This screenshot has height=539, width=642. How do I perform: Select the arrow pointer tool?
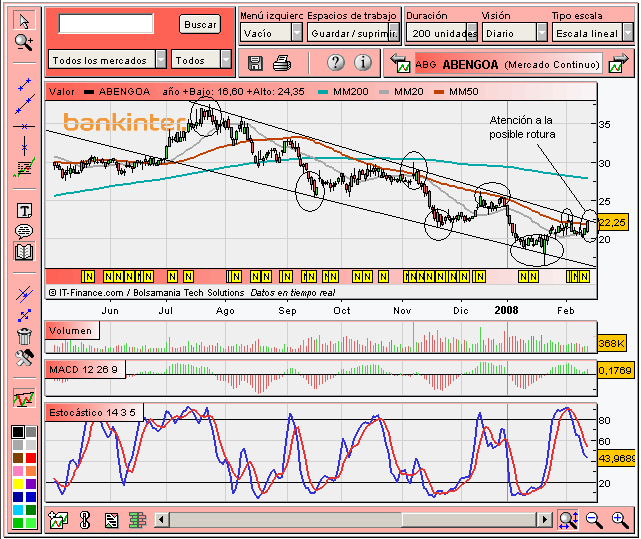24,20
